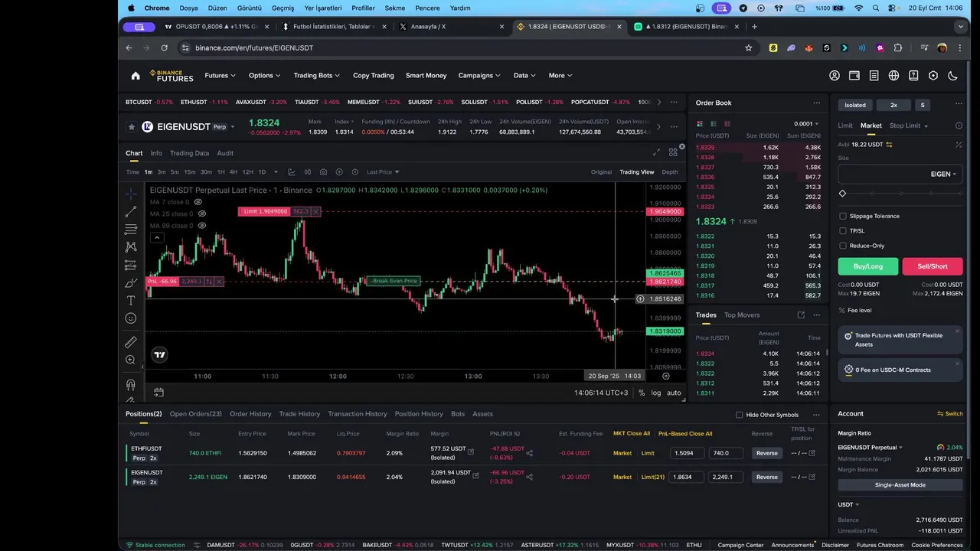Open the language globe icon
The height and width of the screenshot is (551, 980).
click(893, 76)
